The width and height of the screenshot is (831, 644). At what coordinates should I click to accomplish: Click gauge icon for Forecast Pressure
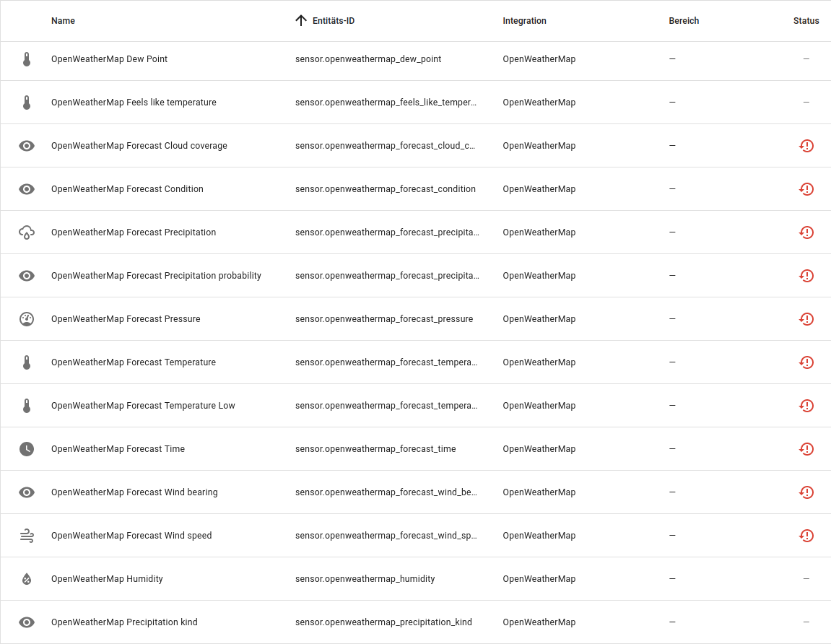coord(27,319)
